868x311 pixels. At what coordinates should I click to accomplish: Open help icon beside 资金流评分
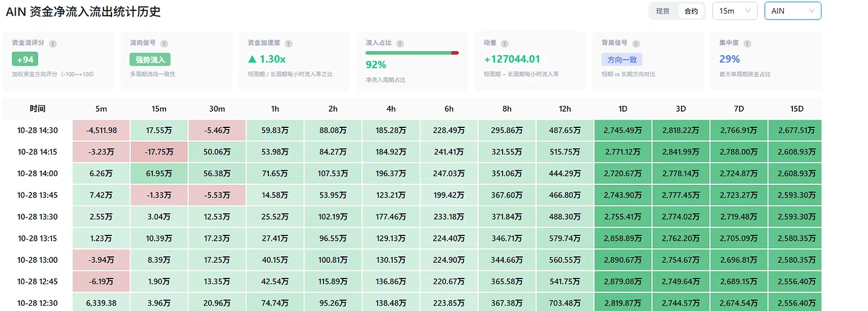[x=53, y=44]
